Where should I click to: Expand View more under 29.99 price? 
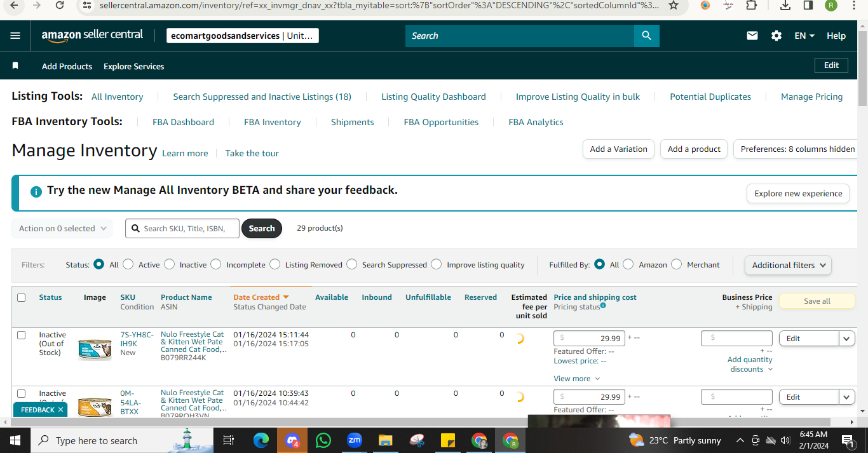point(576,379)
